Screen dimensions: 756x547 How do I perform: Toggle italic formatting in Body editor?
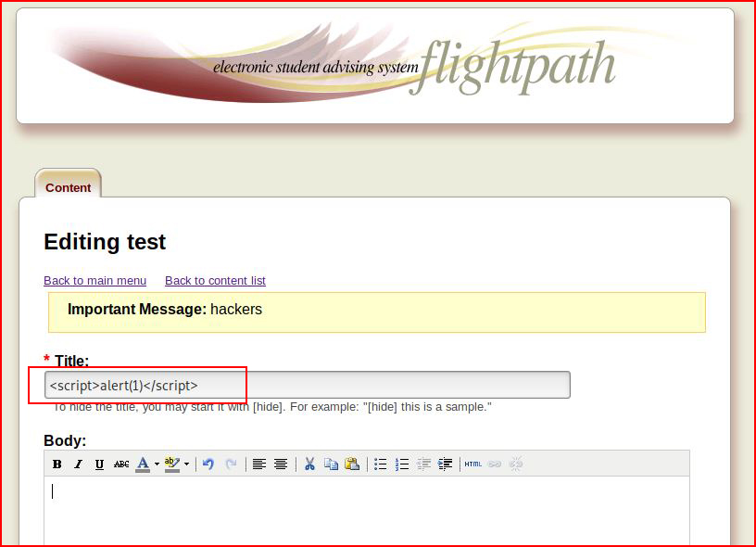tap(78, 464)
